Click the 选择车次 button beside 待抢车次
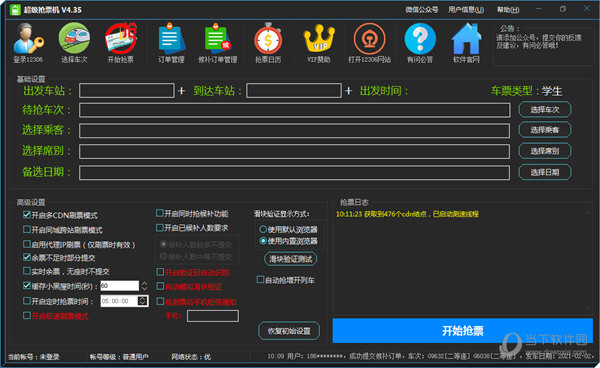 [545, 109]
